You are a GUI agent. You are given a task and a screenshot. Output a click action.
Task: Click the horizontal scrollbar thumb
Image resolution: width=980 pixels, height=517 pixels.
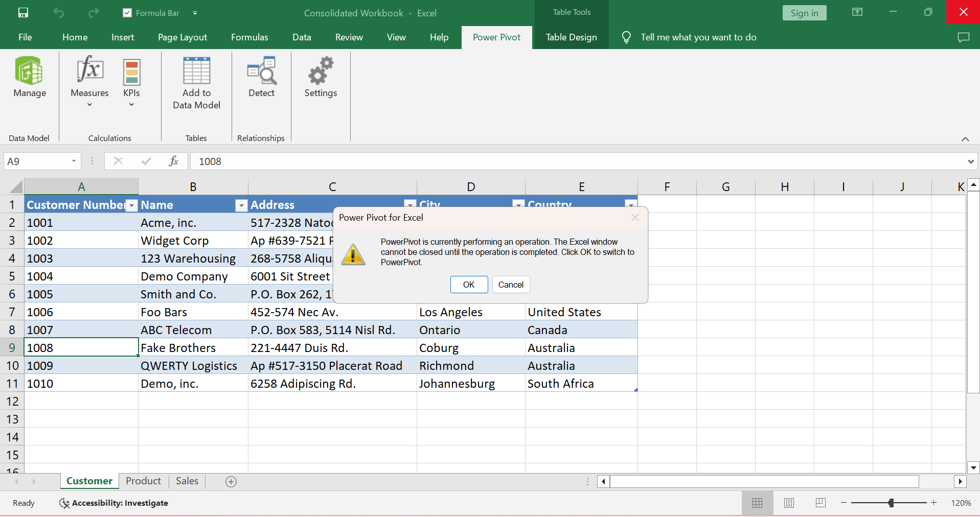click(x=764, y=482)
